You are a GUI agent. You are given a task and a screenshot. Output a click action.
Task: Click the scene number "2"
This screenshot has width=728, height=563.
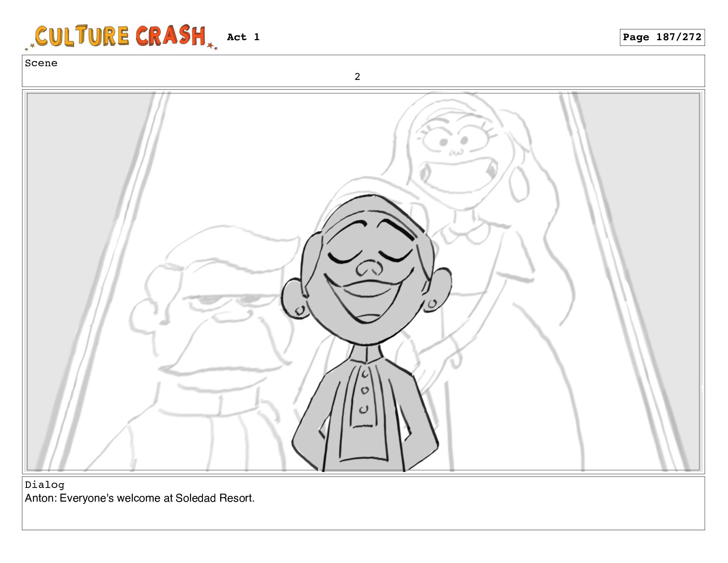coord(357,77)
